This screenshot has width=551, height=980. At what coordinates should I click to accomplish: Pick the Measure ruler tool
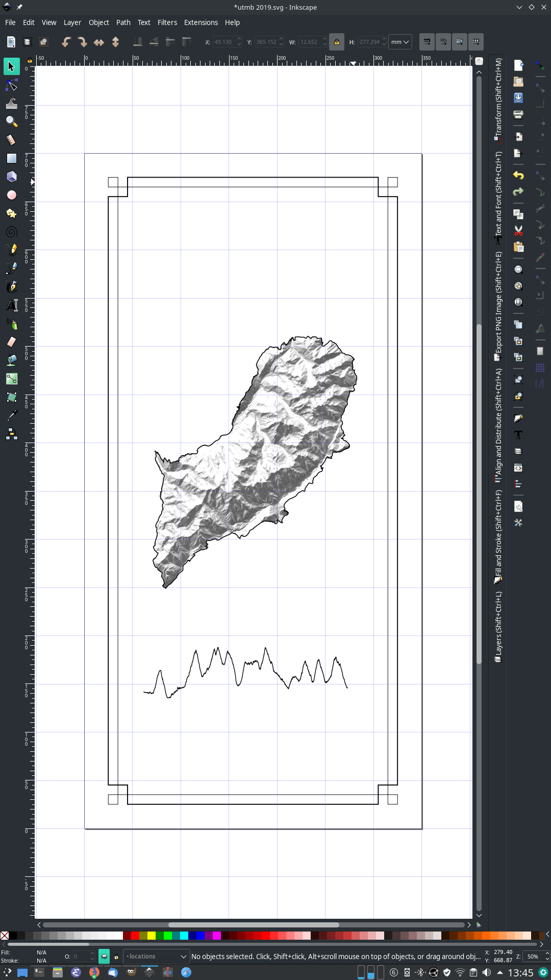(x=11, y=140)
